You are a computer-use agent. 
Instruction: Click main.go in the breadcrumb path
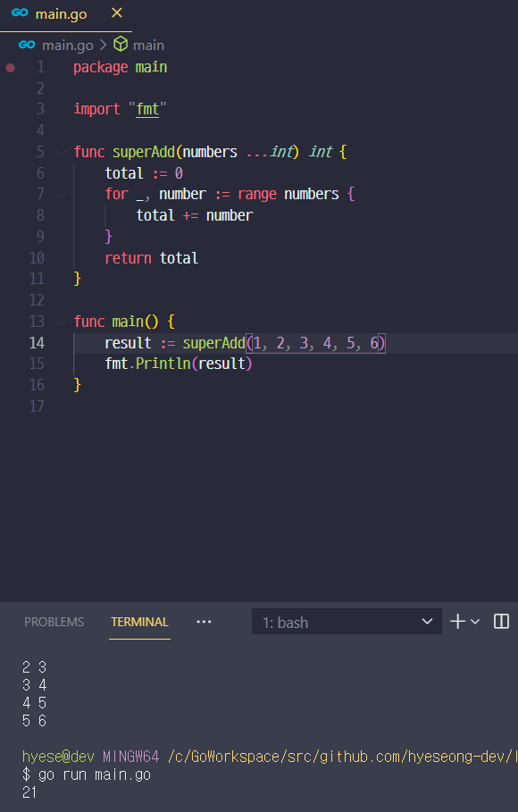pos(67,46)
